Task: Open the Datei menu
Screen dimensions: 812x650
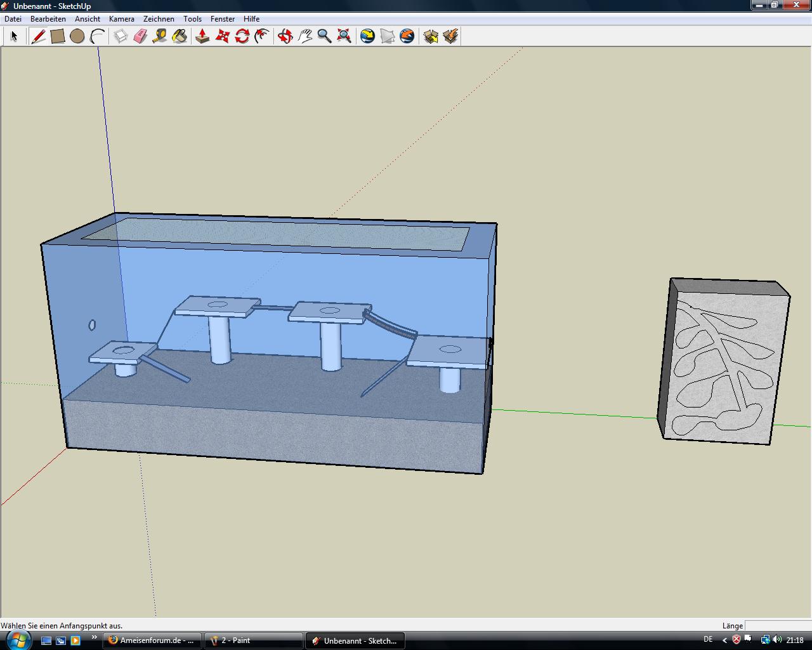Action: click(x=13, y=19)
